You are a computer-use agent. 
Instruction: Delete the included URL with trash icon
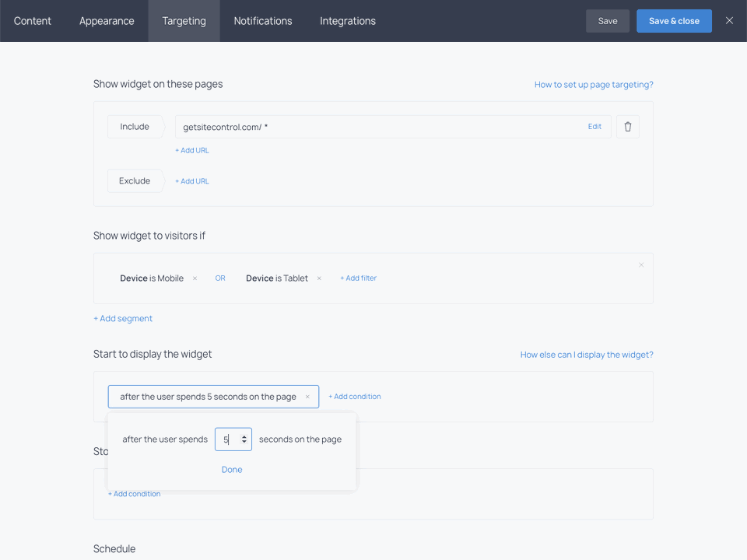[628, 127]
